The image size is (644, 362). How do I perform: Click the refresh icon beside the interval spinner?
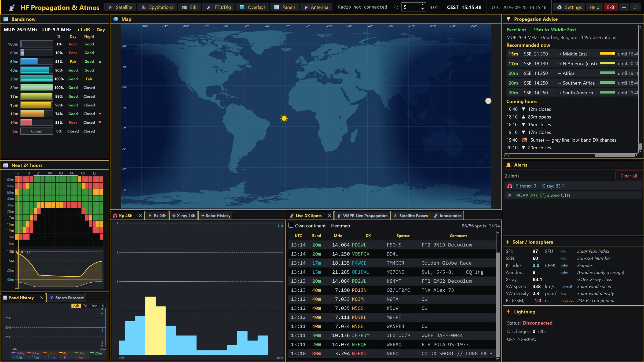(396, 7)
